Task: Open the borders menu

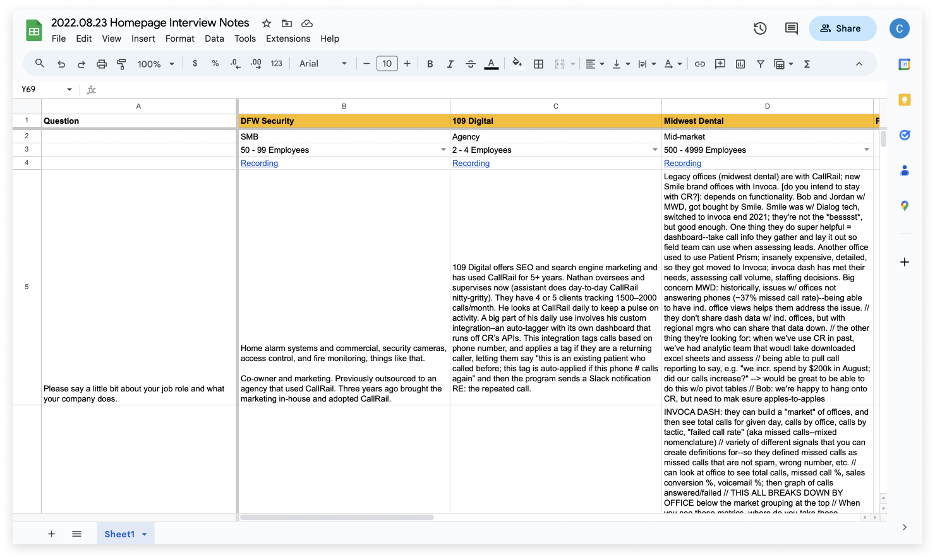Action: pos(538,64)
